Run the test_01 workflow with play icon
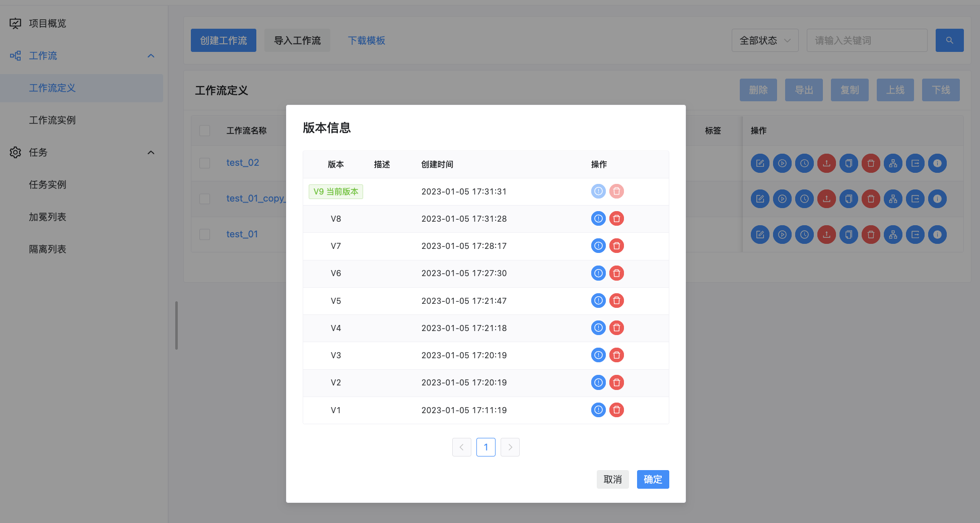Image resolution: width=980 pixels, height=523 pixels. click(782, 234)
